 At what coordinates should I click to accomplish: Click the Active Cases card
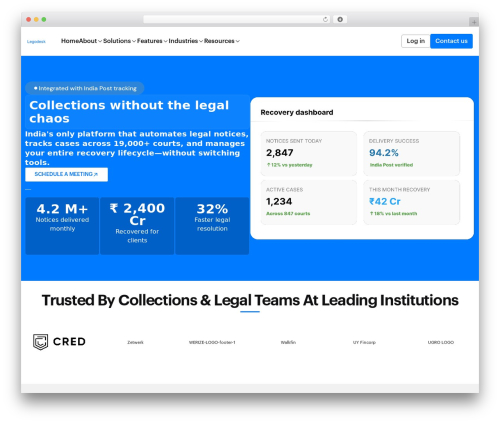pos(309,202)
